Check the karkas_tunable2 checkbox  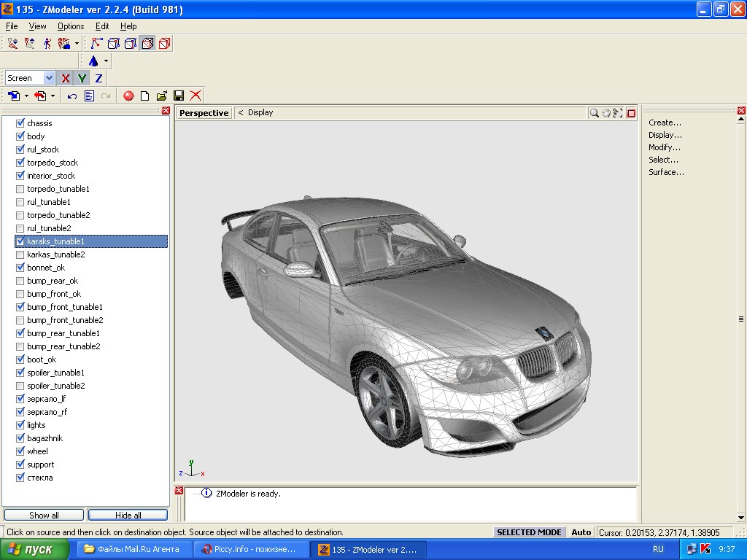20,254
